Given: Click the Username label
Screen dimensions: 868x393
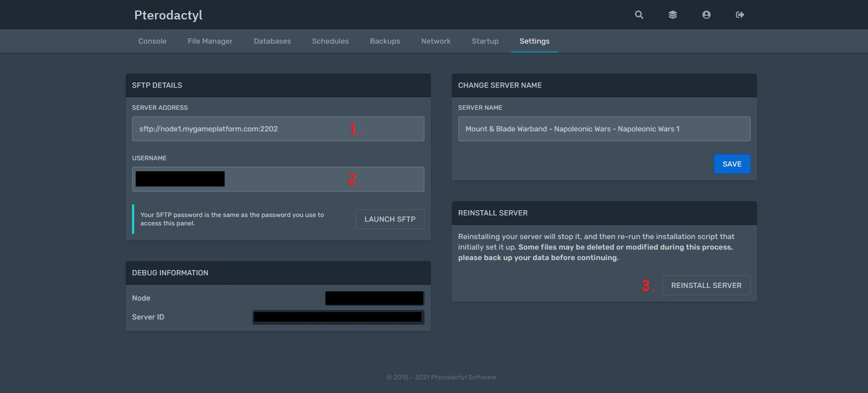Looking at the screenshot, I should (149, 158).
